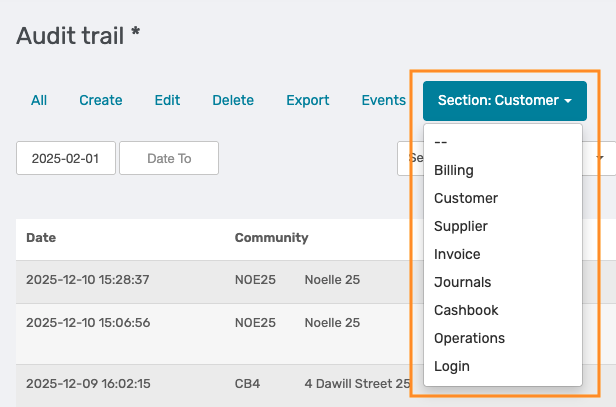This screenshot has height=407, width=616.
Task: Switch to the Events tab
Action: [x=383, y=100]
